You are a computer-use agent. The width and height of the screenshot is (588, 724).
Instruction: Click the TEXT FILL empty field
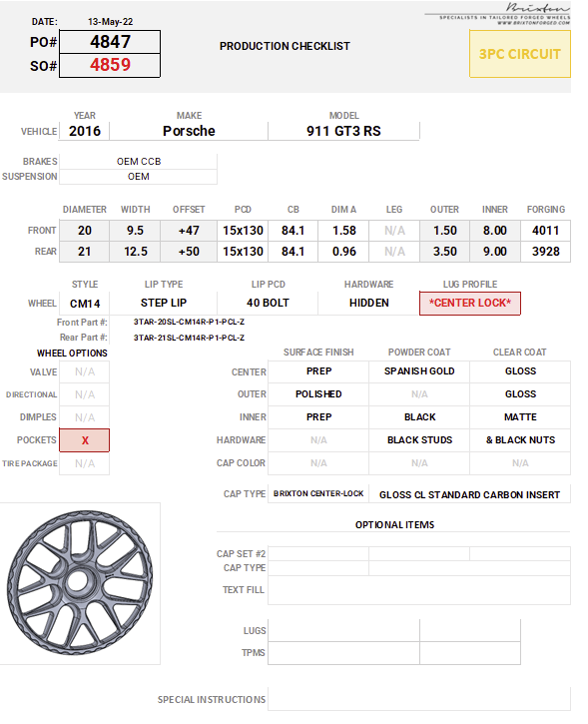[x=419, y=590]
